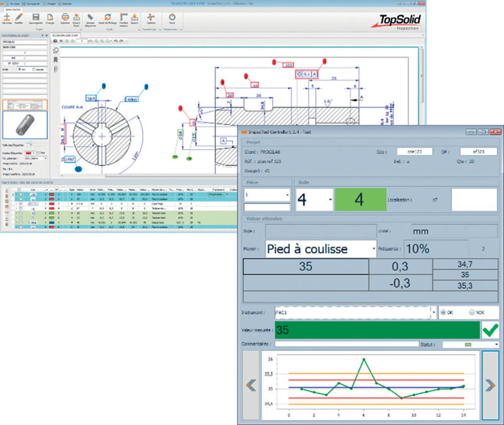The height and width of the screenshot is (425, 504).
Task: Toggle the checkbox next to label color
Action: (x=38, y=153)
